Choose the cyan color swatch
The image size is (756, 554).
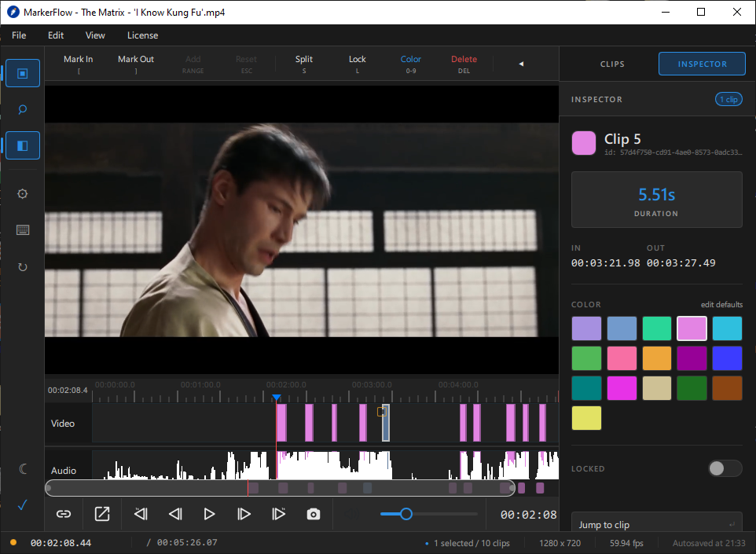coord(727,328)
